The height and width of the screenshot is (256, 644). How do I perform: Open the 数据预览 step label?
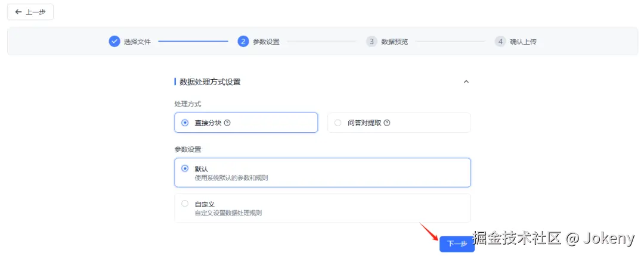395,42
